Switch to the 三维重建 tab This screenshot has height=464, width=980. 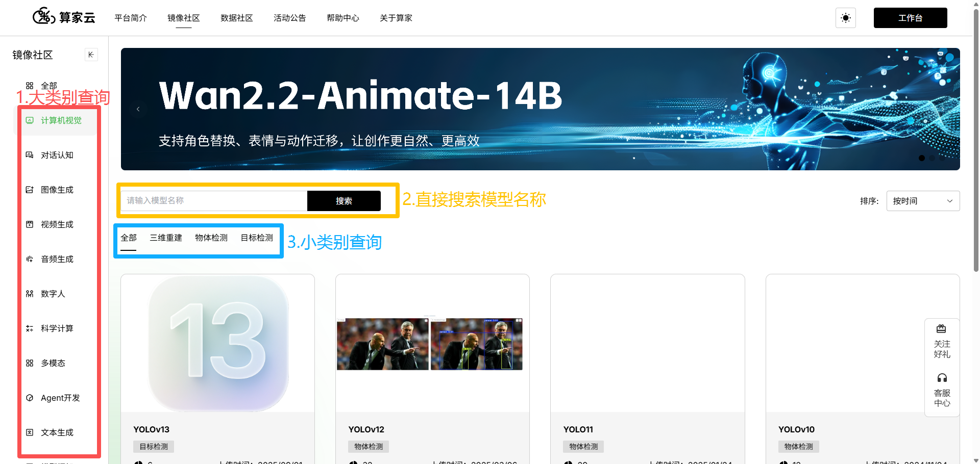(x=166, y=238)
